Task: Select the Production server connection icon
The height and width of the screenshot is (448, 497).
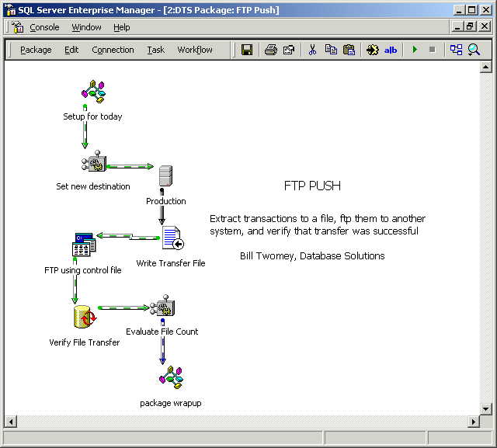Action: [165, 175]
